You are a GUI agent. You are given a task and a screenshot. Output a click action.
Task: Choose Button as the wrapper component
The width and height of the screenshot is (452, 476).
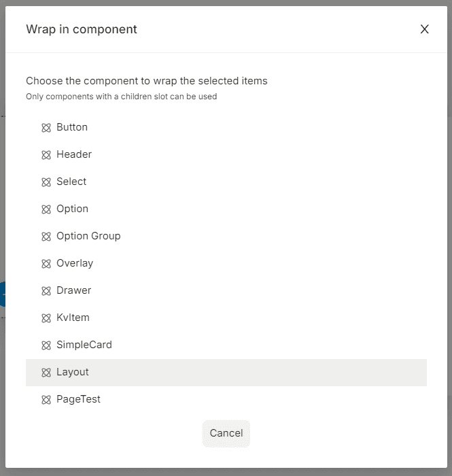click(226, 128)
